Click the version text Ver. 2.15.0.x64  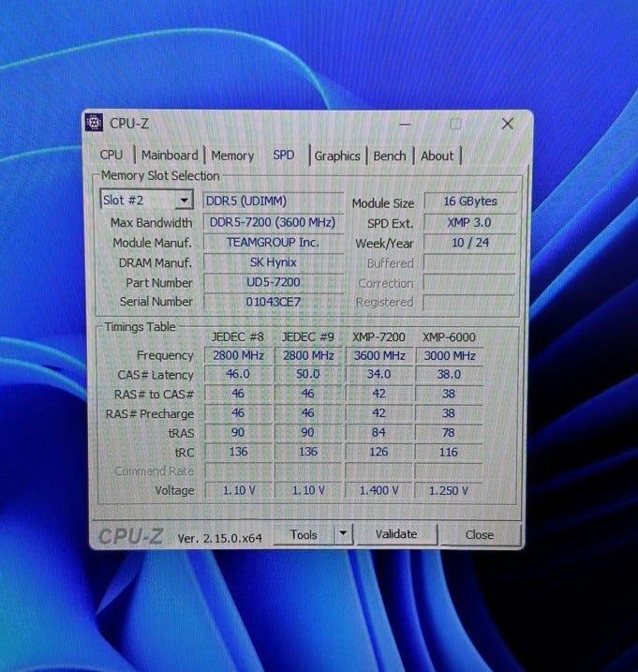coord(220,538)
